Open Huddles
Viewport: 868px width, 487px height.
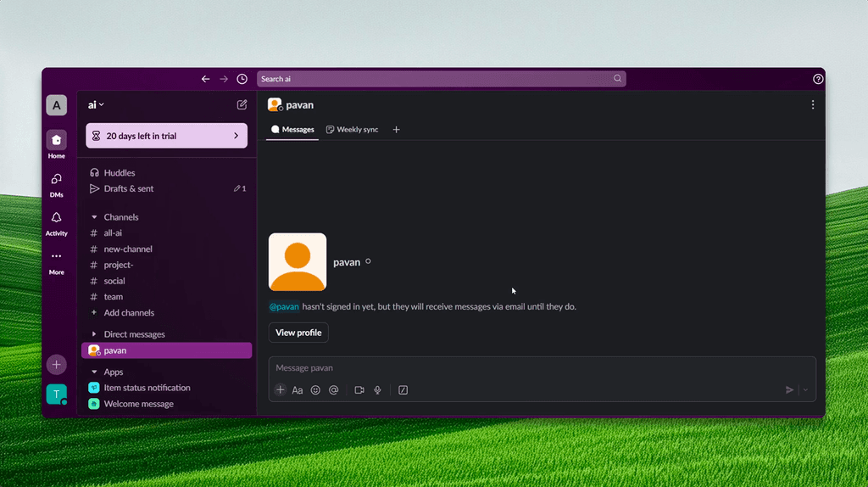click(167, 173)
